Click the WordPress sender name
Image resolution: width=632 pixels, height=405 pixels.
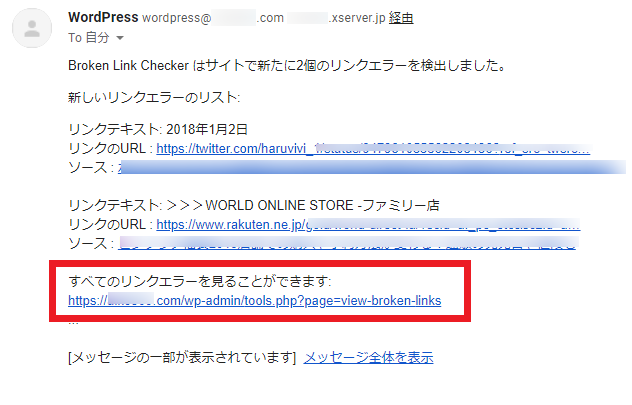[103, 17]
